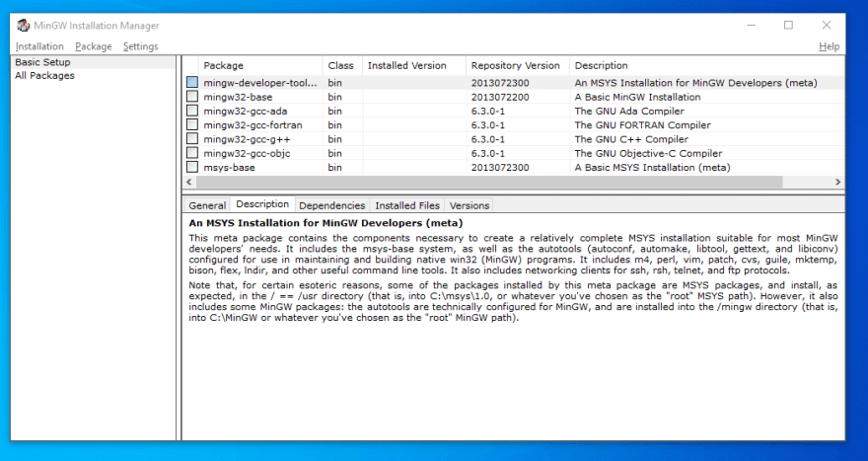Click 'The GNU FORTRAN Compiler' description
This screenshot has width=868, height=461.
pos(643,125)
